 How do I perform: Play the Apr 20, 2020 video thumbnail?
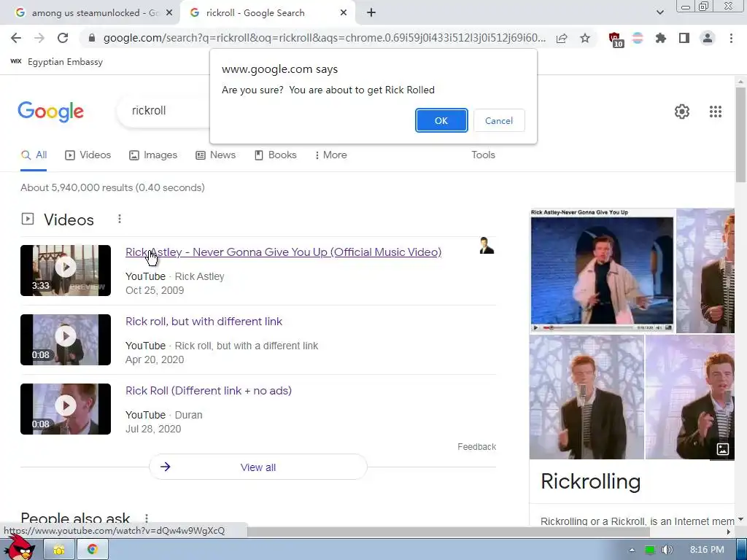[65, 340]
